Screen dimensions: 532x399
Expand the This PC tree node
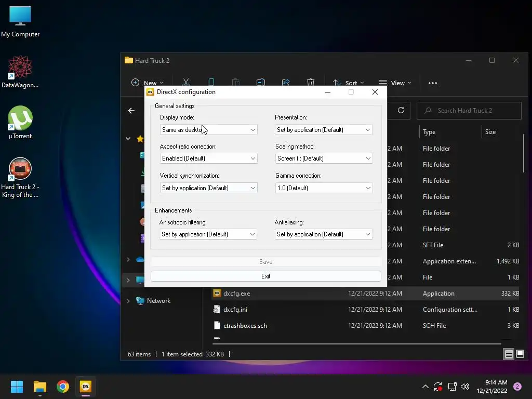[128, 280]
